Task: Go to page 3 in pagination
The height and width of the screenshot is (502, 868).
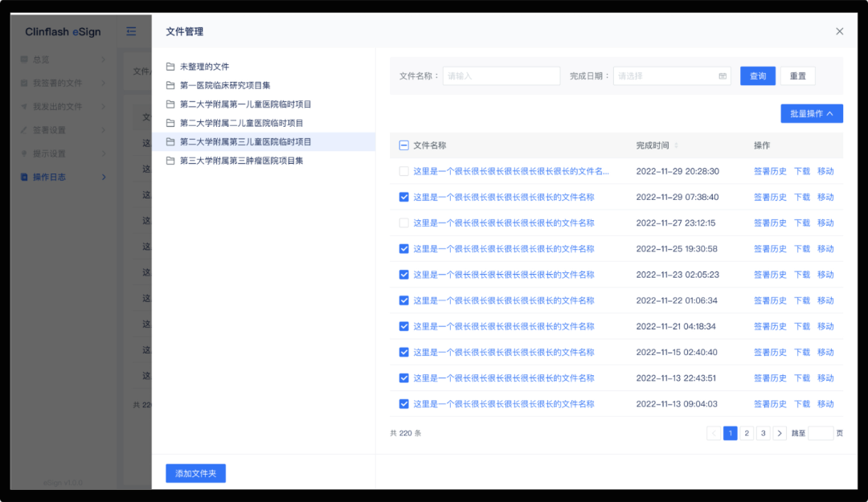Action: coord(763,433)
